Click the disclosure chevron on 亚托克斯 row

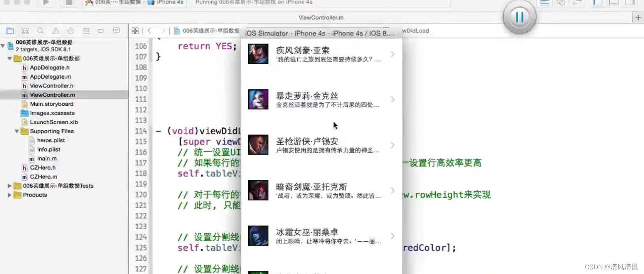tap(393, 190)
